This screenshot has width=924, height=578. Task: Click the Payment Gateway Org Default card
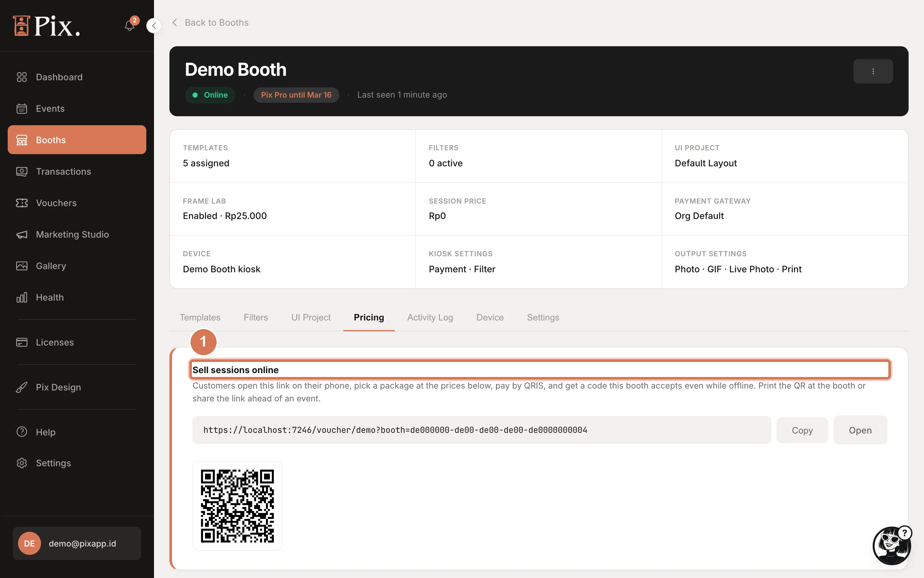click(785, 209)
